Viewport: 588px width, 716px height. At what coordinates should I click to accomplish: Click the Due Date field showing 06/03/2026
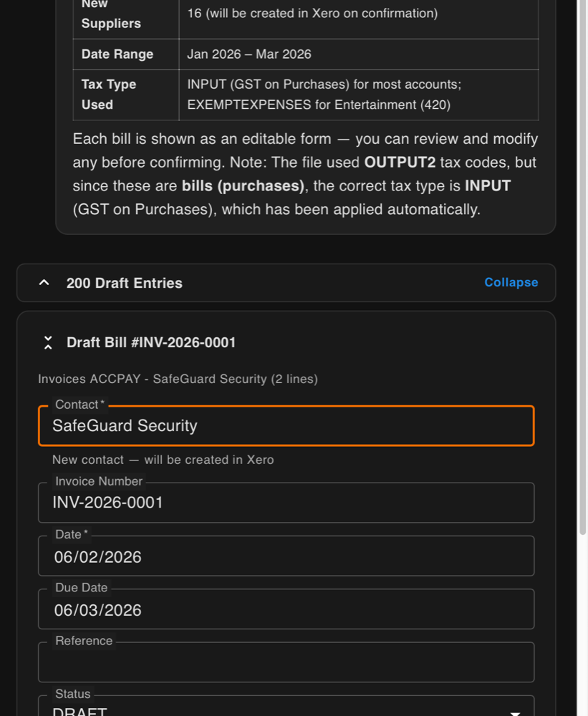click(286, 609)
